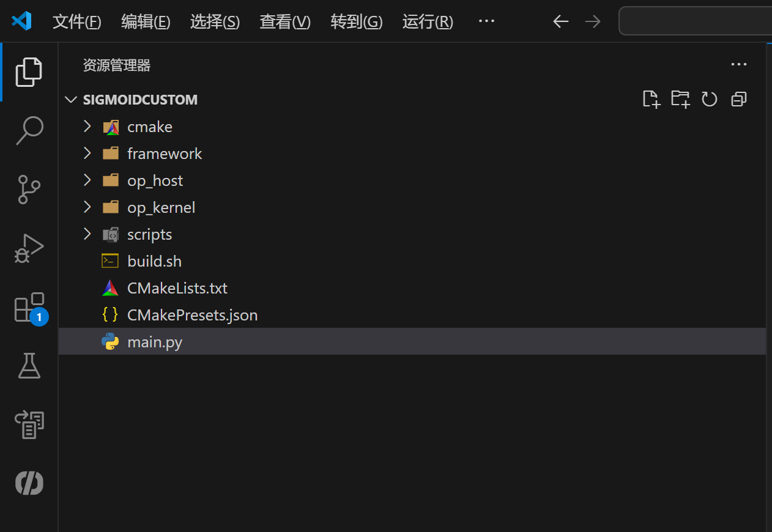Click the framework folder icon
The image size is (772, 532).
(111, 153)
